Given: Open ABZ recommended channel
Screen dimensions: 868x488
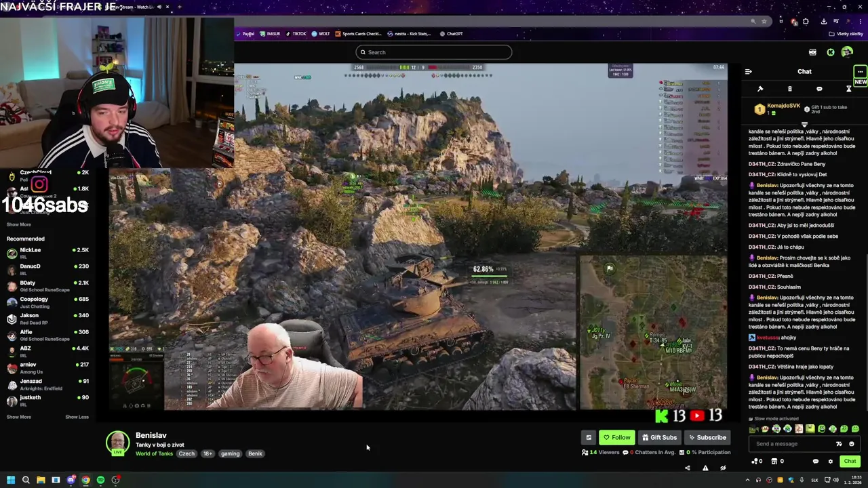Looking at the screenshot, I should point(47,351).
